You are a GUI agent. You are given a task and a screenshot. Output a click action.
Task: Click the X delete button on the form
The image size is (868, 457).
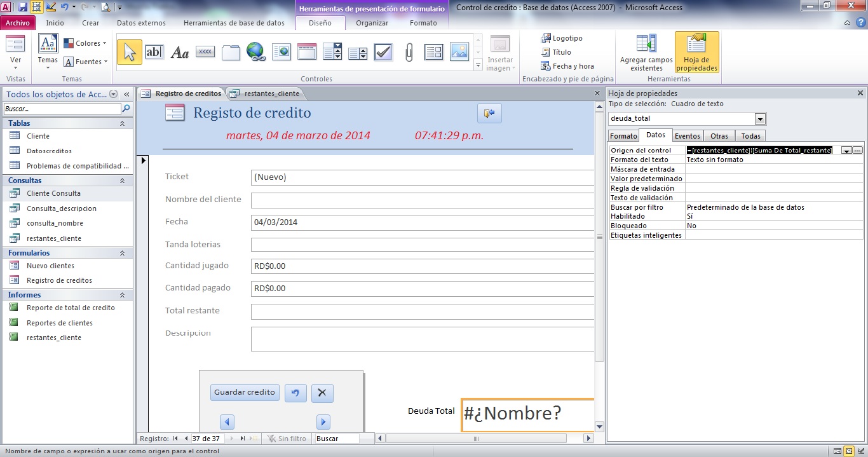tap(322, 393)
